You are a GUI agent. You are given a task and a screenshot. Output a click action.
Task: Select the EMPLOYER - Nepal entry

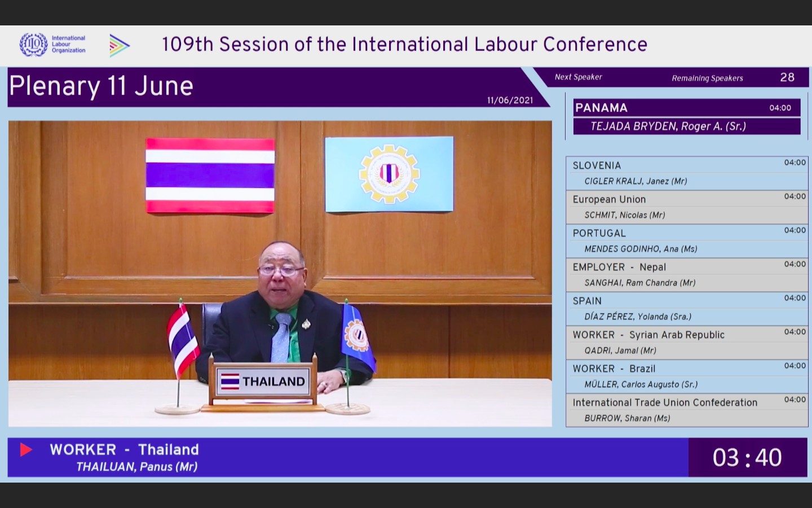point(686,275)
